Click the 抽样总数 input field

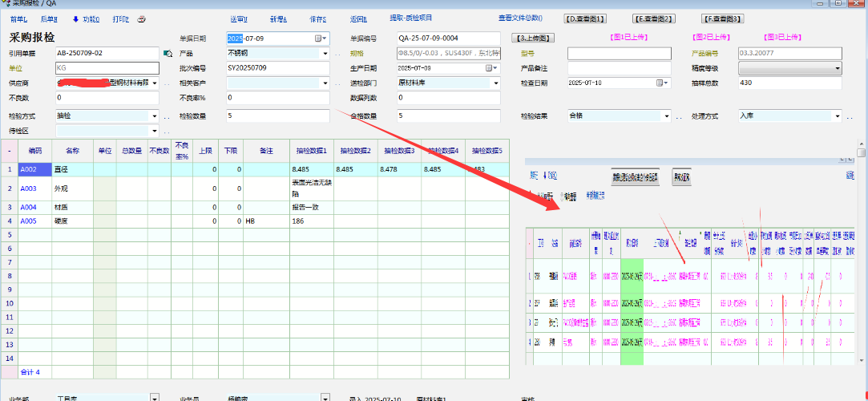[x=789, y=83]
